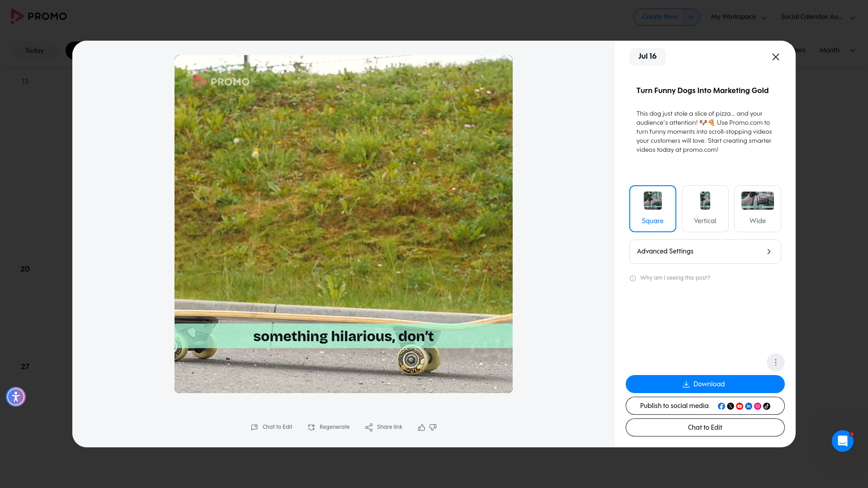Click the Facebook icon in Publish row
The height and width of the screenshot is (488, 868).
click(722, 406)
